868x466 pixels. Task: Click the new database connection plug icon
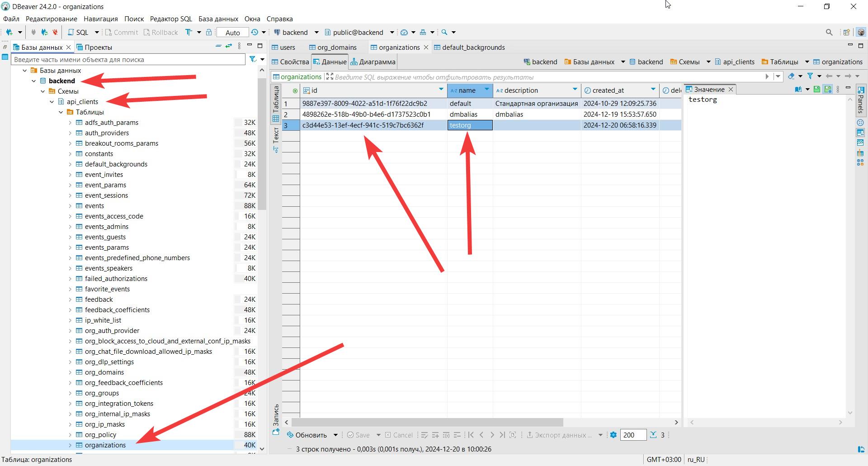coord(9,32)
